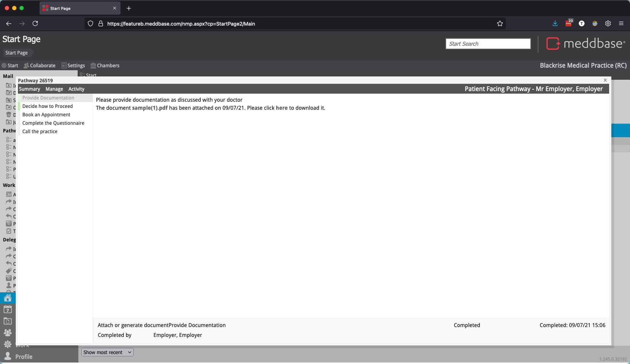Open the gear icon in left sidebar
The height and width of the screenshot is (364, 630).
(8, 344)
